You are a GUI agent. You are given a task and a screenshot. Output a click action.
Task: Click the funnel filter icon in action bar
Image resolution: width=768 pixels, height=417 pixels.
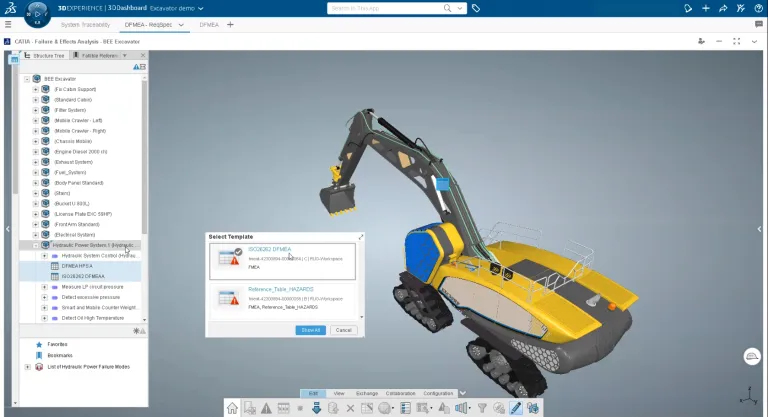click(482, 408)
